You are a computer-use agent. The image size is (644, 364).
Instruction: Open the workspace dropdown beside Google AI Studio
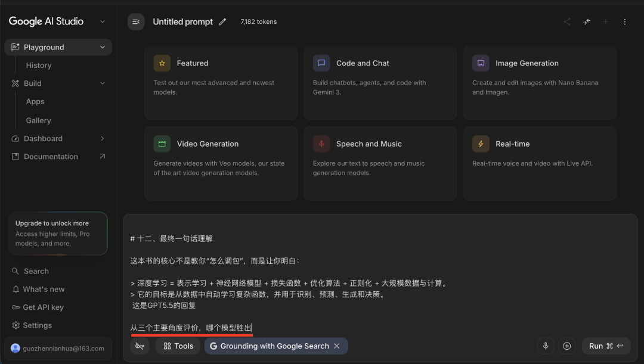102,21
